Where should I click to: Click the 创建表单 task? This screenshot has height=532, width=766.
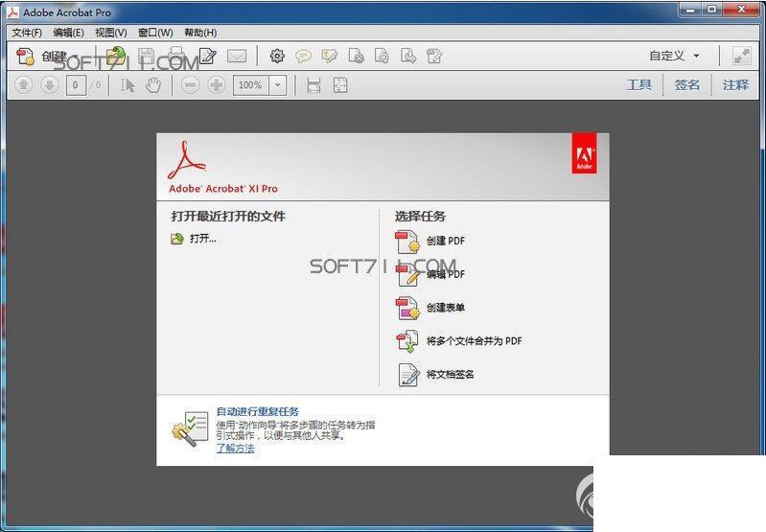coord(429,308)
